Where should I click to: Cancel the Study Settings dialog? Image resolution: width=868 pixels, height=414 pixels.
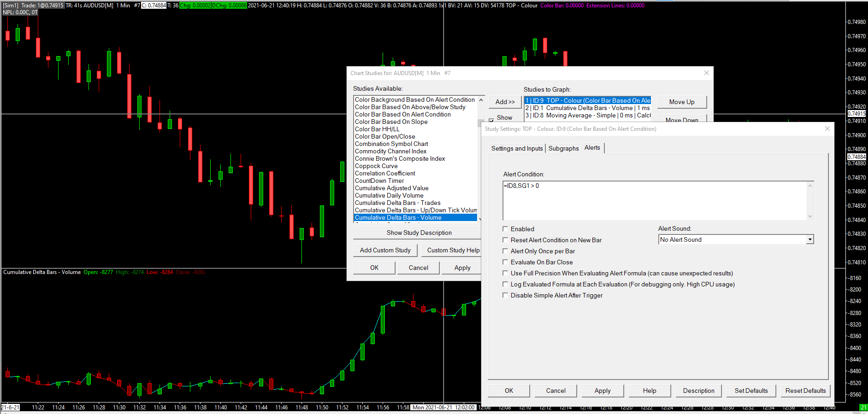click(556, 391)
